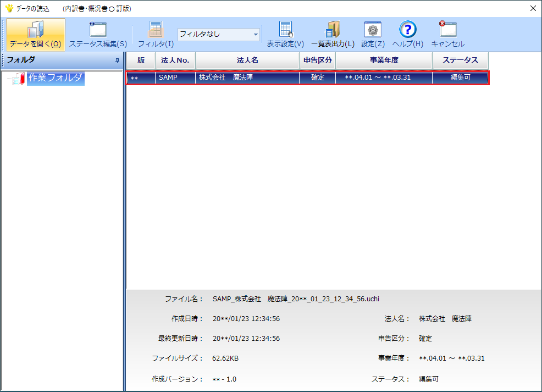Click the red binder icon beside 作業フォルダ
542x392 pixels.
tap(19, 79)
